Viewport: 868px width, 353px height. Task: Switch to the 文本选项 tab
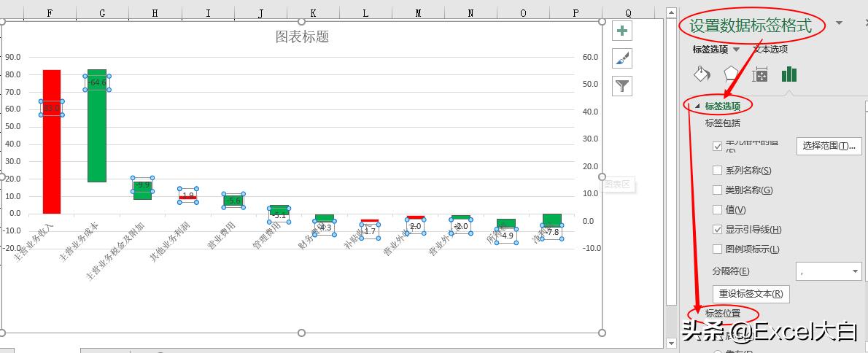770,50
